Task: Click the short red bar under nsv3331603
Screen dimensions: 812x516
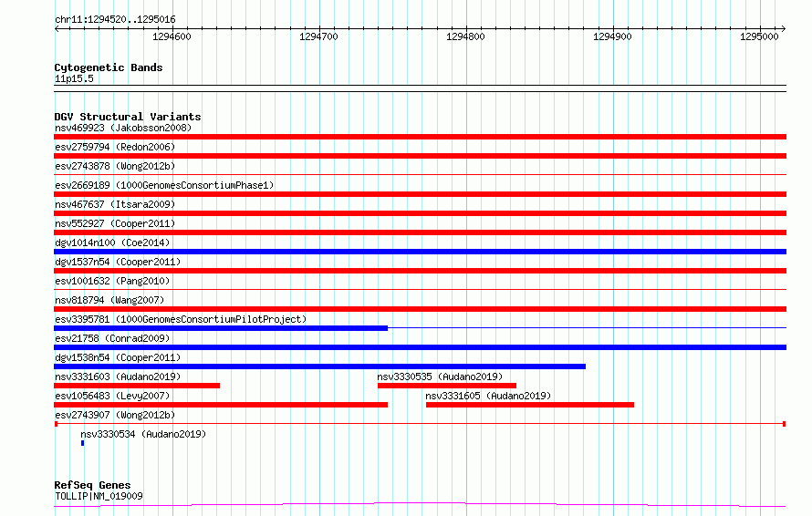Action: [137, 386]
